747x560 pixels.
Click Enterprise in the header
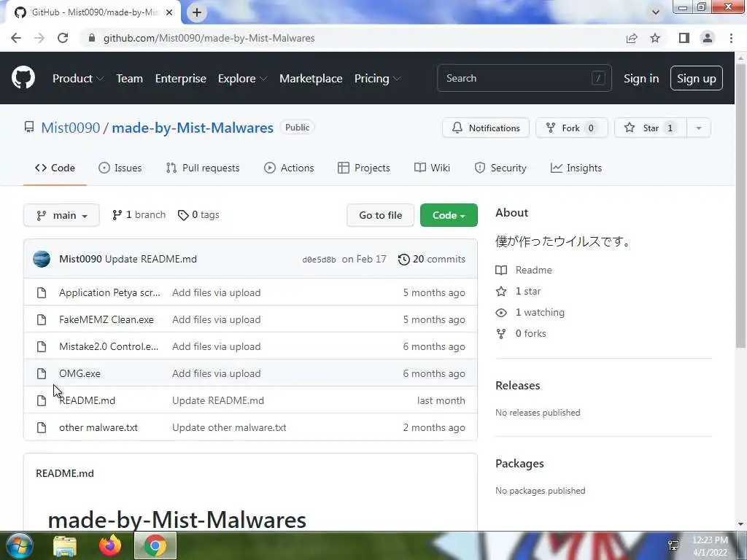[x=181, y=79]
